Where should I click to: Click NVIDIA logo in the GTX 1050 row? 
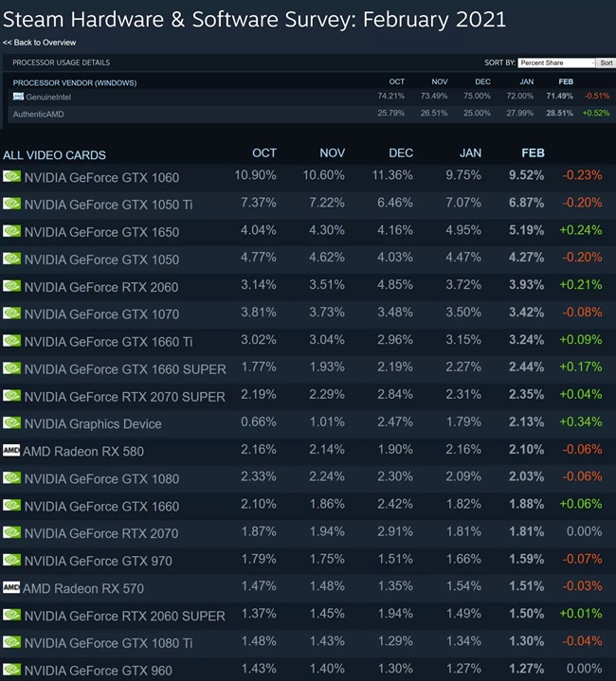coord(11,259)
